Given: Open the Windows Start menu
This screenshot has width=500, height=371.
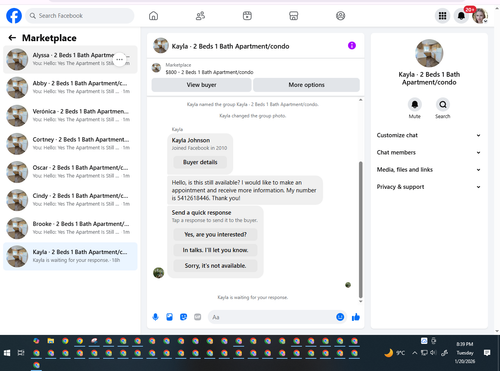Looking at the screenshot, I should coord(7,353).
